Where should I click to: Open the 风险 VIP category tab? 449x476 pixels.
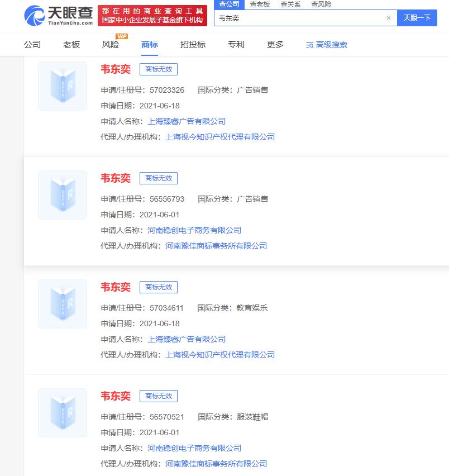pos(111,45)
